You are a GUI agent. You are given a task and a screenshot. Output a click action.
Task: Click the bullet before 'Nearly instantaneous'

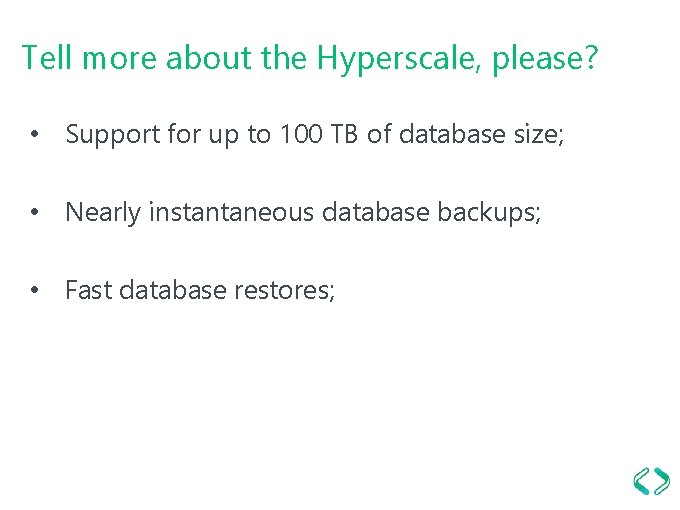35,212
